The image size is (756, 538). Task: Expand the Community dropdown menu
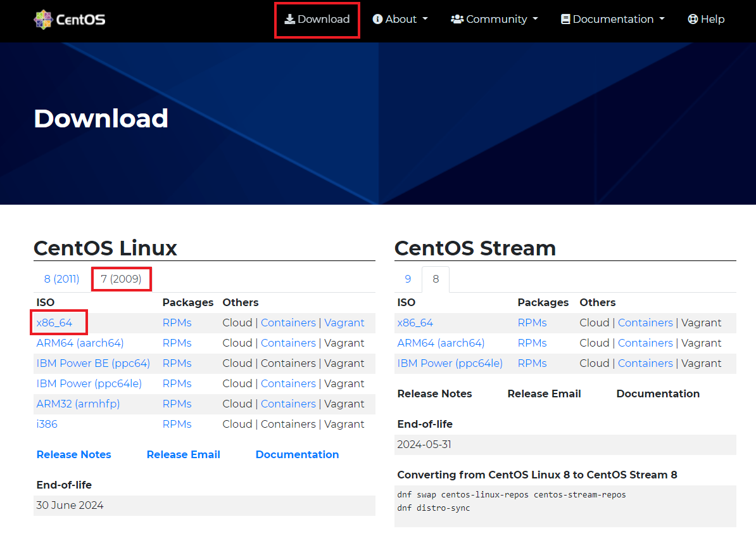point(495,19)
